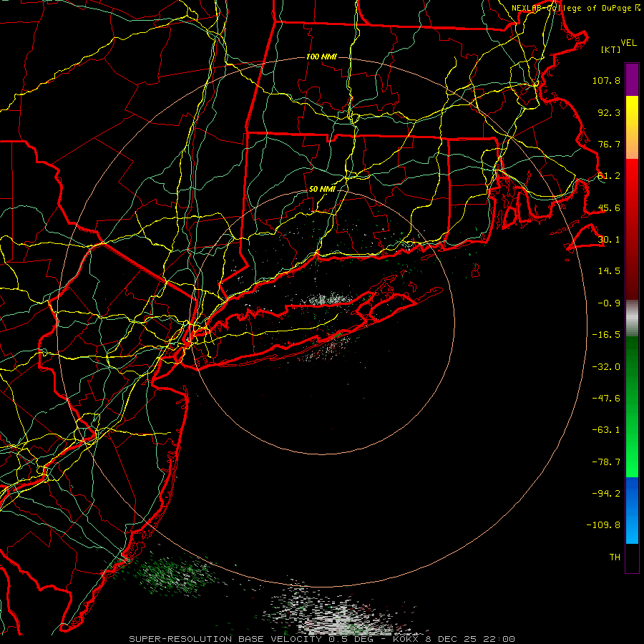This screenshot has width=644, height=644.
Task: Click the 50 NMI range ring label
Action: pos(322,190)
